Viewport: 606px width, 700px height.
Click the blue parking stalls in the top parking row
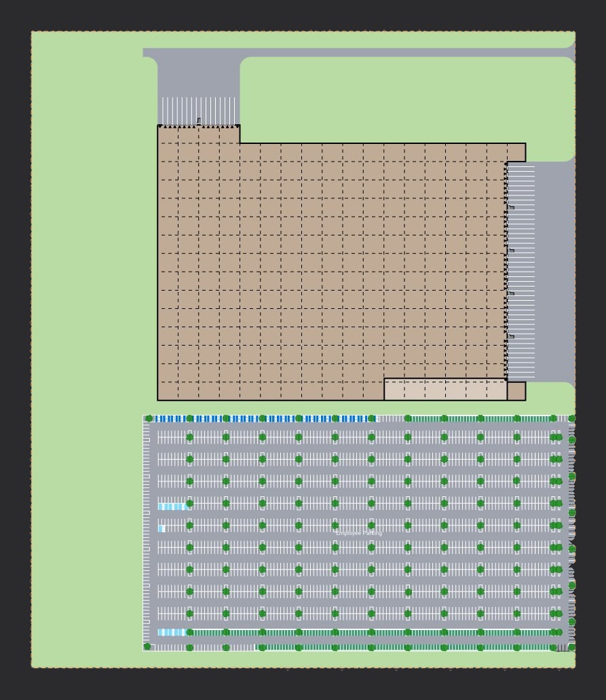pyautogui.click(x=265, y=419)
